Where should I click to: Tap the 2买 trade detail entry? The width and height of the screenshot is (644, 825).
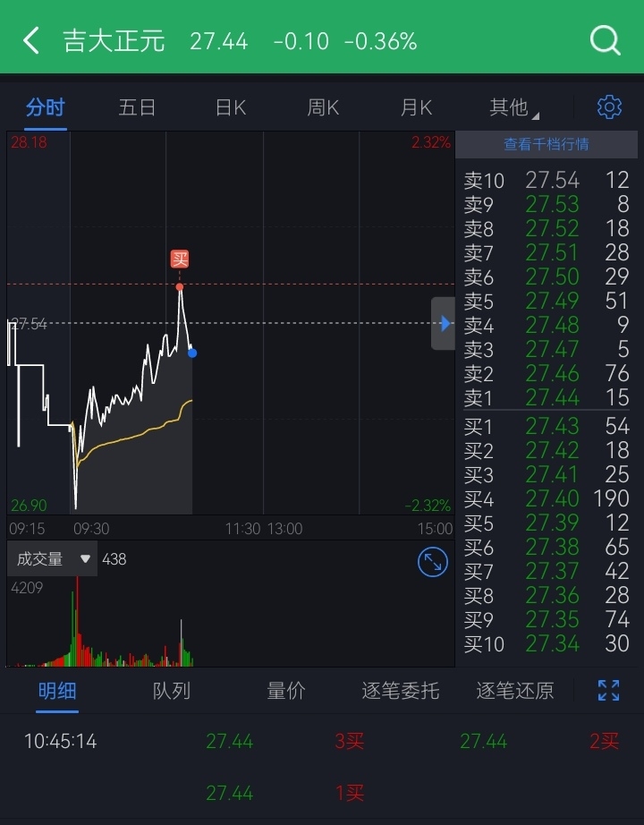tap(604, 742)
